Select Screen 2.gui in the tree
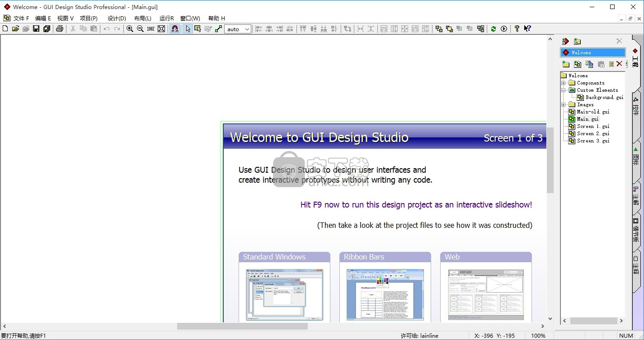 [x=593, y=133]
